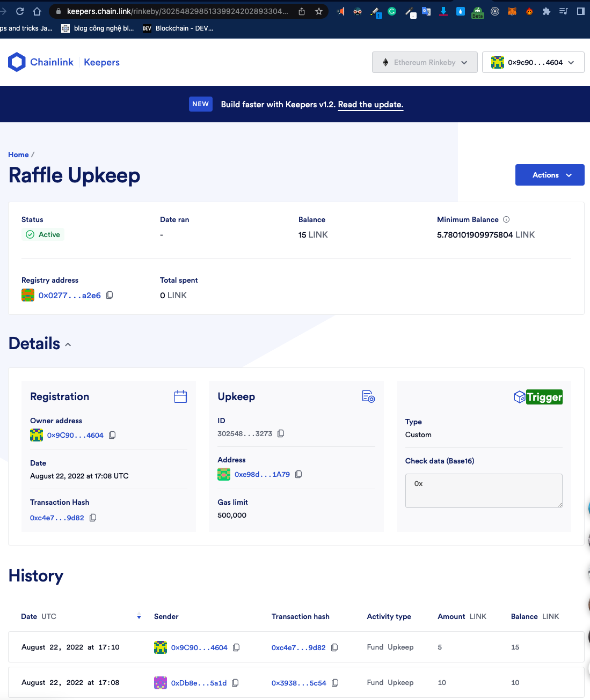Open sender 0xDb8e...5a1d in history row
The width and height of the screenshot is (590, 700).
(x=199, y=683)
